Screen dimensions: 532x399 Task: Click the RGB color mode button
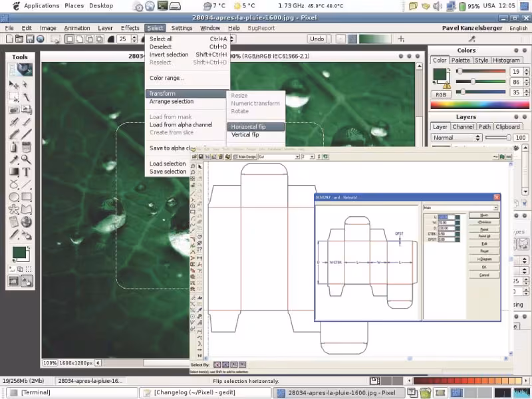pyautogui.click(x=441, y=94)
